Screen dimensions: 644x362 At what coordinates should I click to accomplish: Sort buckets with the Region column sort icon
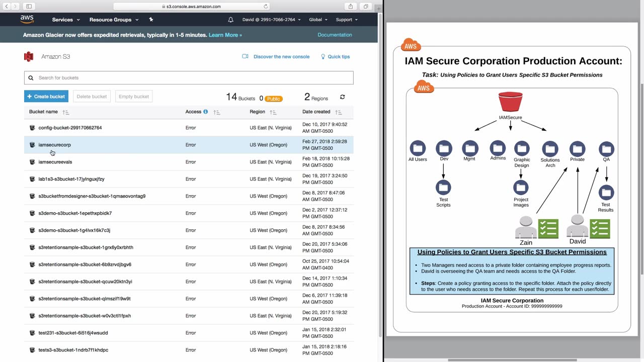pyautogui.click(x=273, y=112)
